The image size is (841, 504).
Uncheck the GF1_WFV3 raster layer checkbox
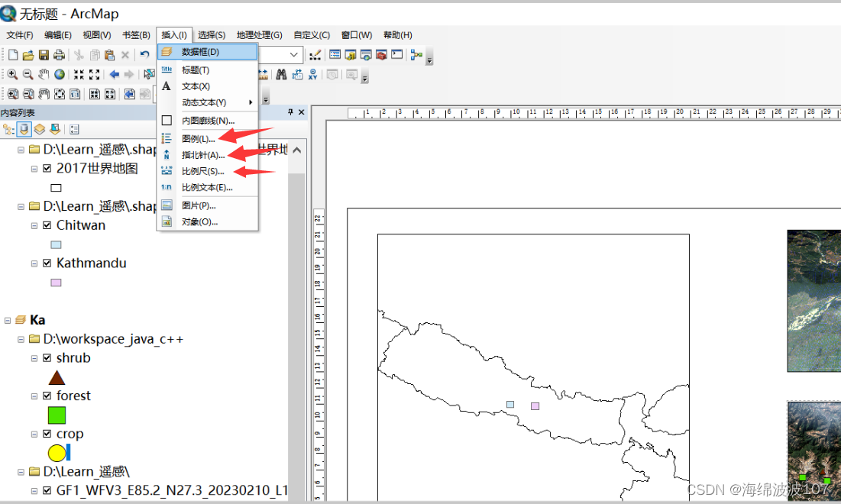pos(47,490)
